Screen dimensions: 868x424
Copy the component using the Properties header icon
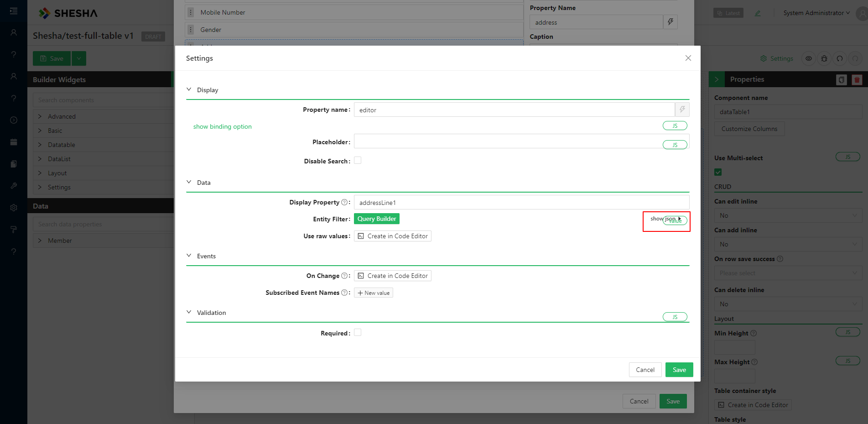pos(841,79)
